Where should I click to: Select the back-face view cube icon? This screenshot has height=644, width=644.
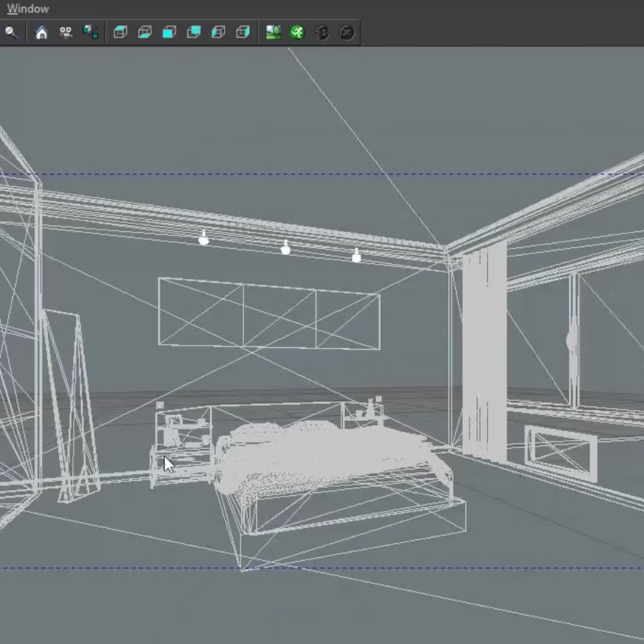[x=193, y=32]
